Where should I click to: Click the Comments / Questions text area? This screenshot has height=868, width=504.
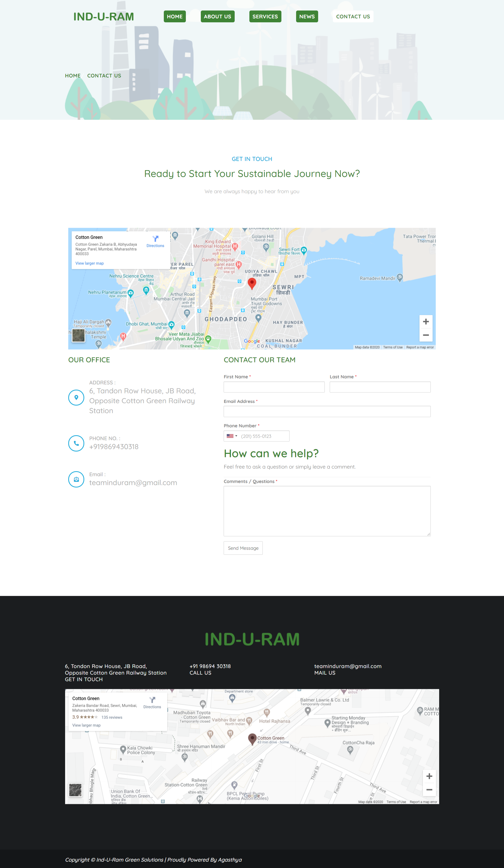click(x=327, y=511)
